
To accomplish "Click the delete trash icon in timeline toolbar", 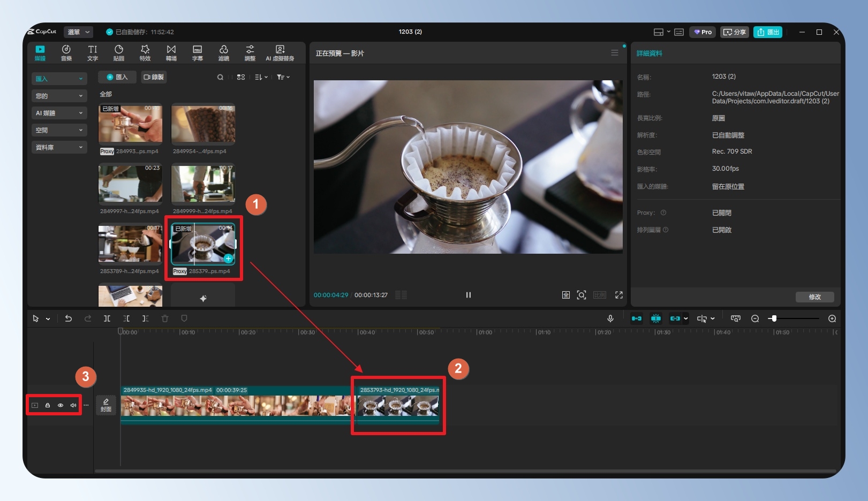I will tap(165, 318).
